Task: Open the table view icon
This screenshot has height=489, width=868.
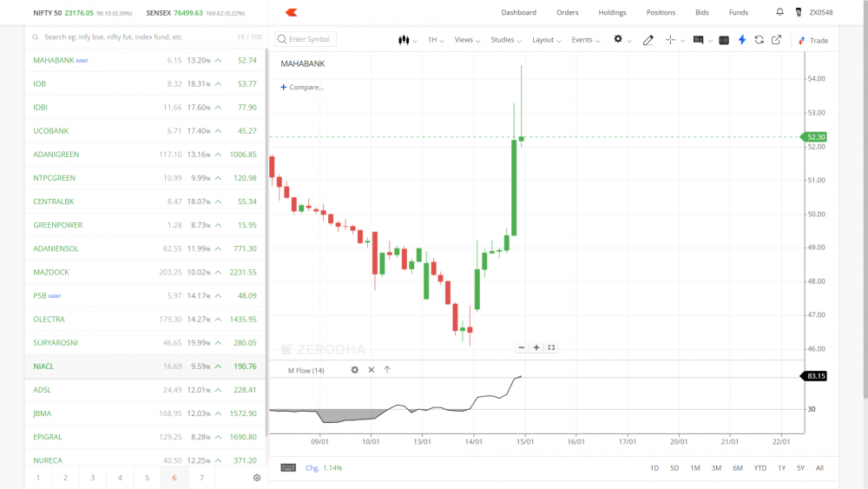Action: pyautogui.click(x=724, y=40)
